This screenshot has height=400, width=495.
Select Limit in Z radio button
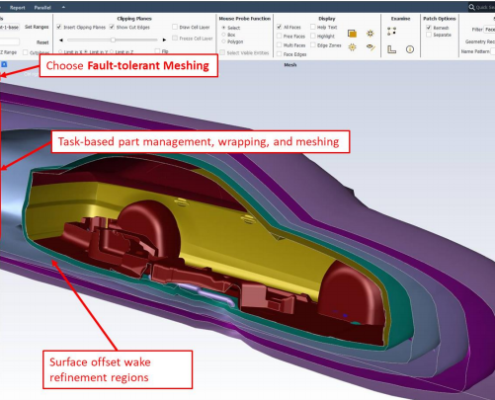(x=112, y=52)
